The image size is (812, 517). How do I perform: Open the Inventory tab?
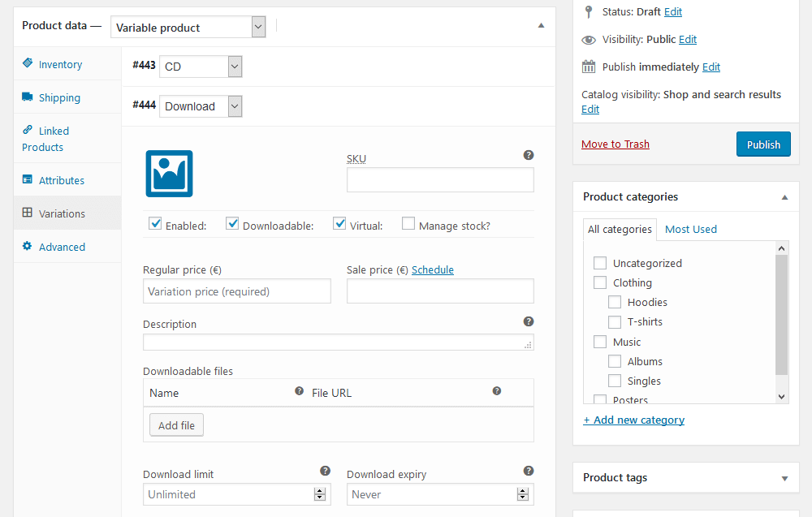pos(60,64)
